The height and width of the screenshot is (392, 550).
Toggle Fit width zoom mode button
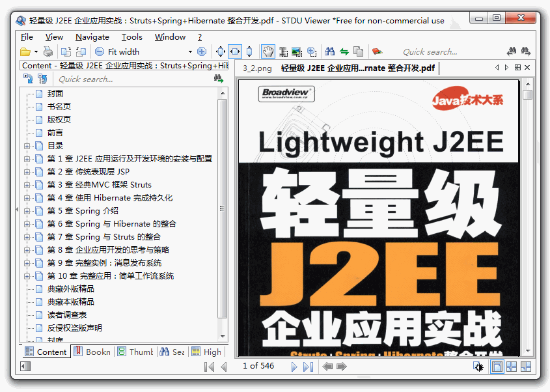click(235, 52)
